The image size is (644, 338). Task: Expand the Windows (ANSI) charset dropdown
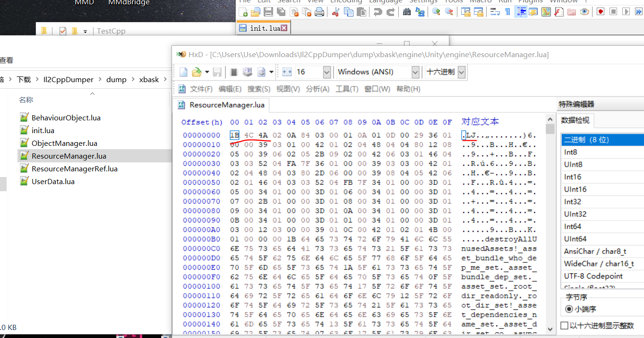[x=415, y=72]
